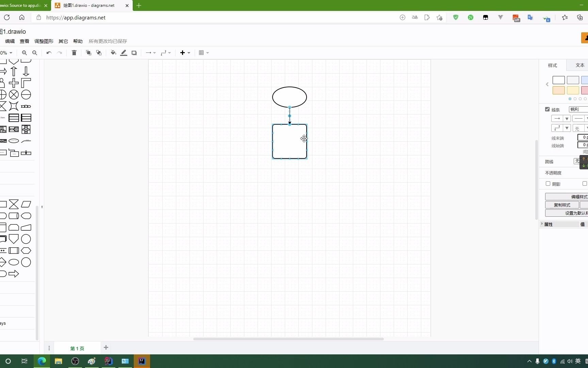The height and width of the screenshot is (368, 588).
Task: Select the blue style color swatch
Action: point(585,80)
